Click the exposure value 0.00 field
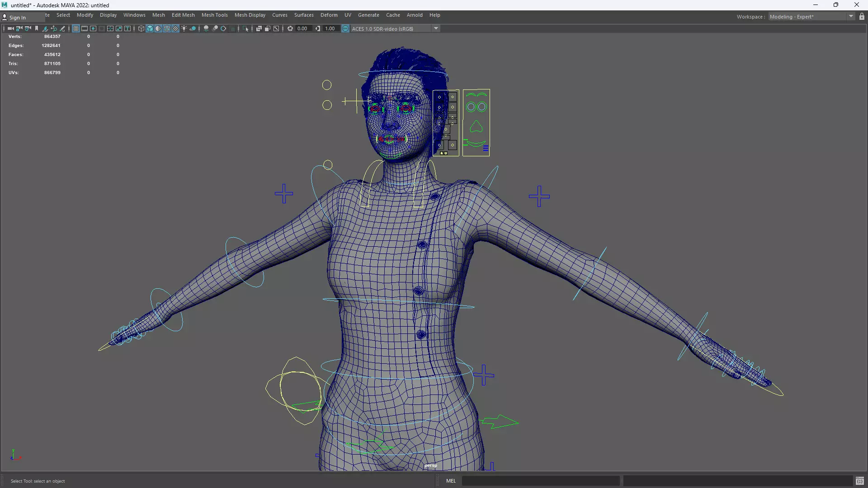The image size is (868, 488). pos(302,28)
